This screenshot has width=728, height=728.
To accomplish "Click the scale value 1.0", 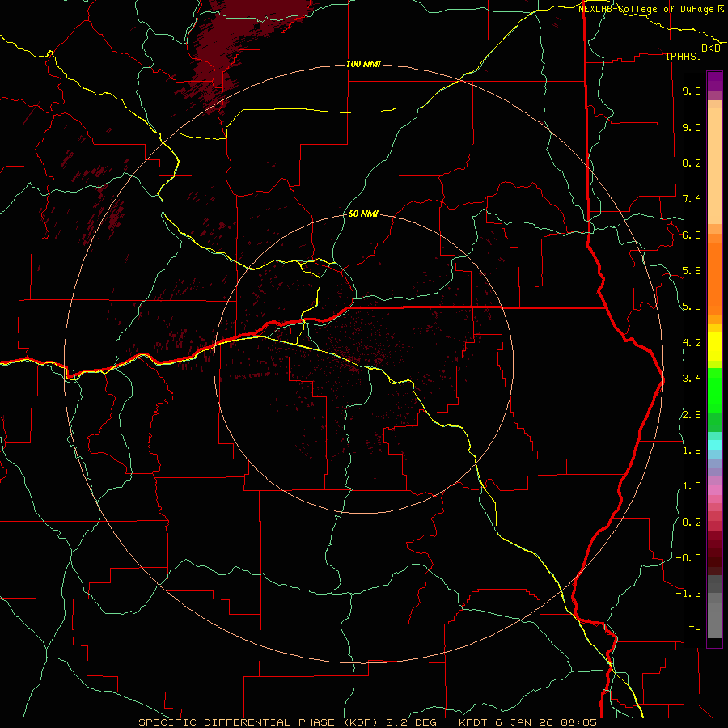I will pyautogui.click(x=692, y=486).
